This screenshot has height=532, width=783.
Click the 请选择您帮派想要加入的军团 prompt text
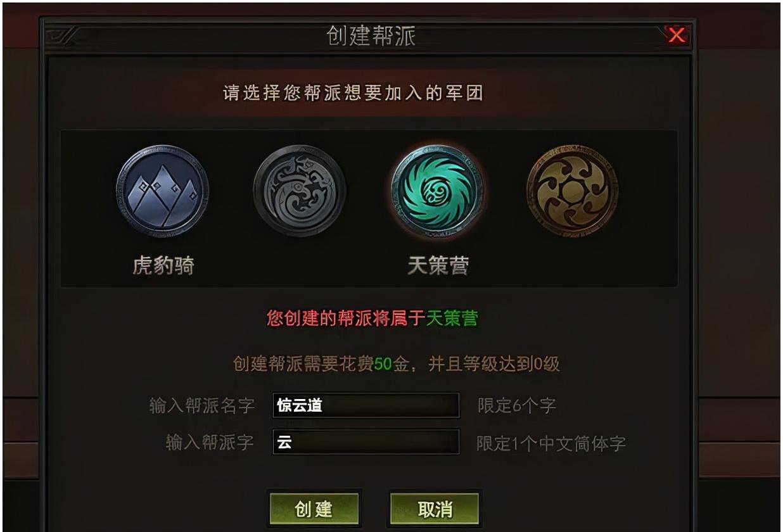tap(353, 94)
